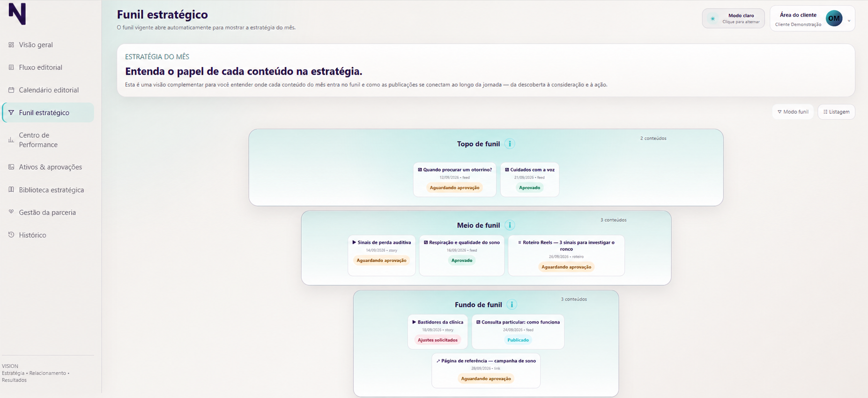The image size is (868, 398).
Task: Show info for Meio de funil
Action: coord(510,225)
